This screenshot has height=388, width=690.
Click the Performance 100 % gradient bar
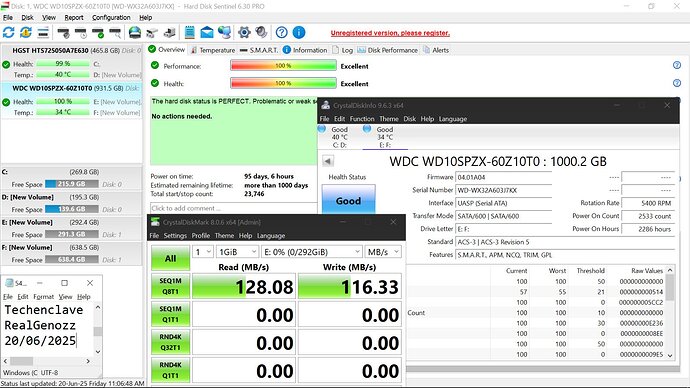(x=283, y=66)
